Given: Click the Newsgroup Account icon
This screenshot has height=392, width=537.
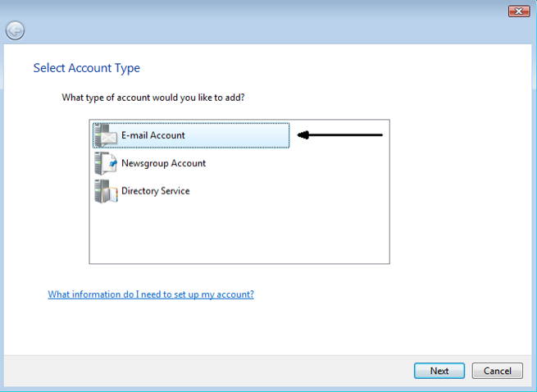Looking at the screenshot, I should click(x=106, y=163).
